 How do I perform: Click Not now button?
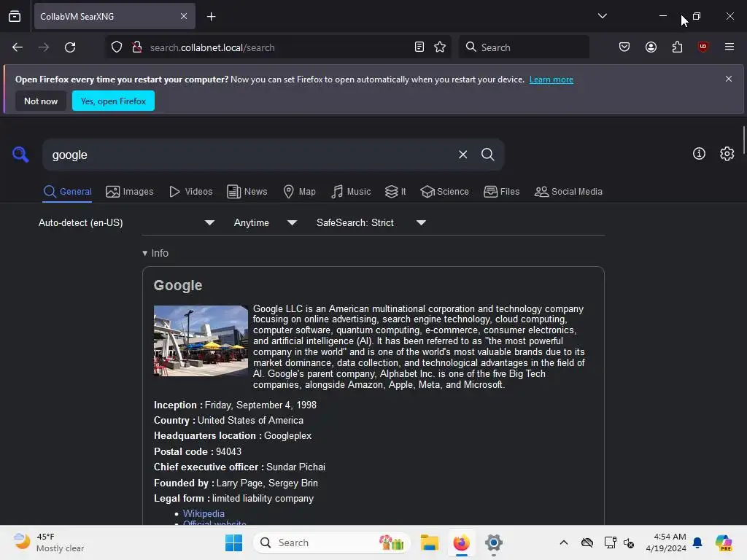[41, 101]
